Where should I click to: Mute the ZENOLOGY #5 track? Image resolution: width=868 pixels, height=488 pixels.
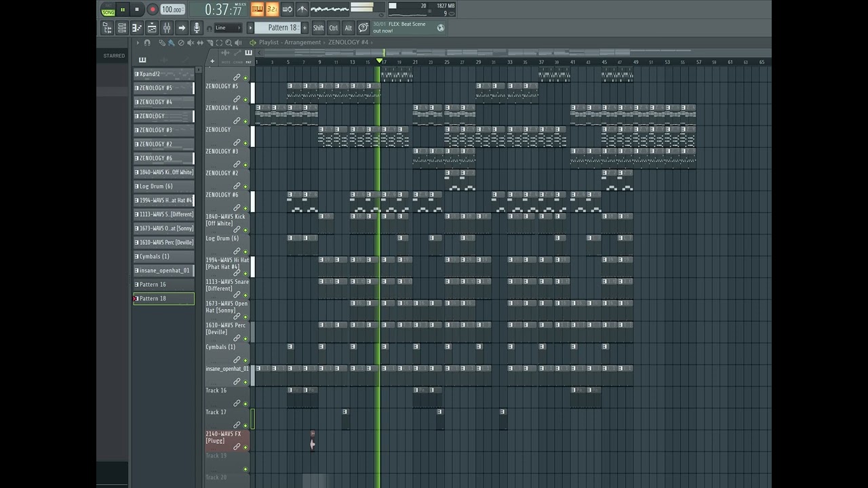pos(245,100)
